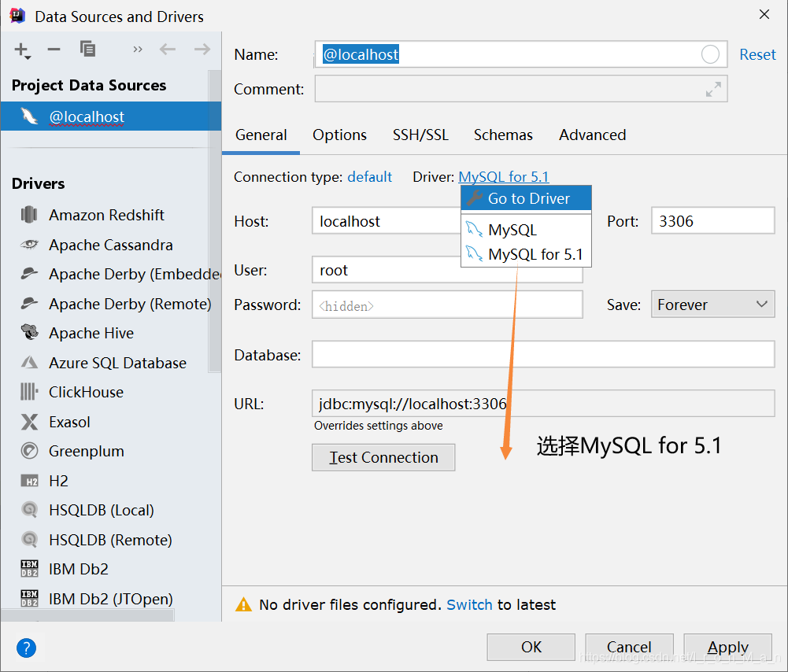Choose MySQL for 5.1 in popup

click(526, 255)
